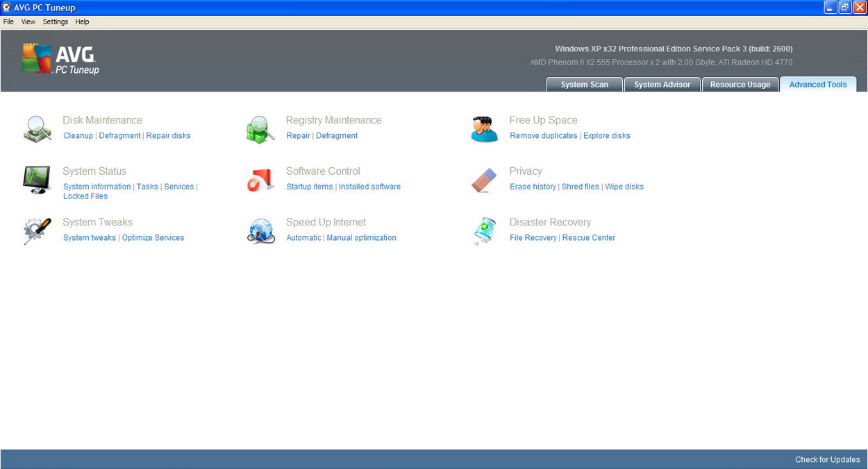Click the System Tweaks gear icon
Screen dimensions: 868x469
tap(37, 231)
